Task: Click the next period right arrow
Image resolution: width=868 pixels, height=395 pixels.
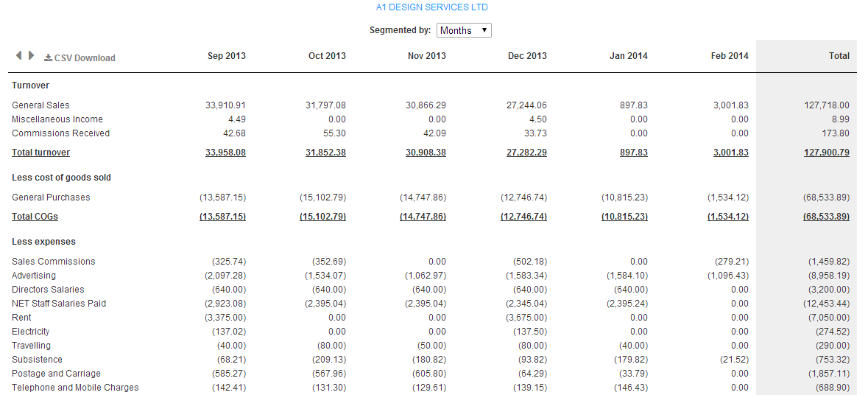Action: [31, 56]
